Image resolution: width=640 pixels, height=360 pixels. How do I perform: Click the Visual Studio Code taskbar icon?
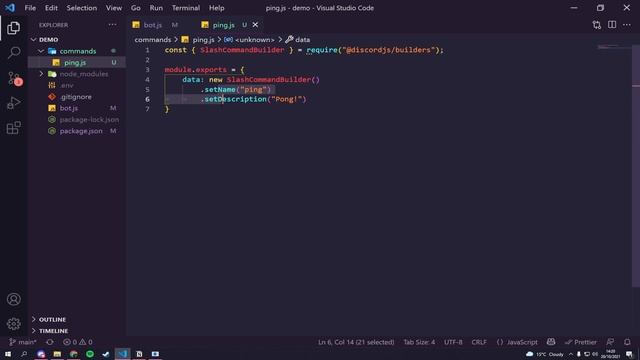tap(122, 354)
